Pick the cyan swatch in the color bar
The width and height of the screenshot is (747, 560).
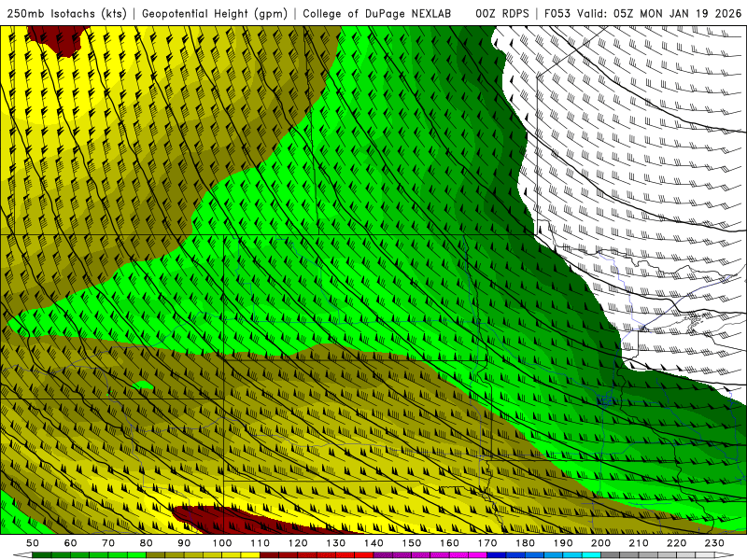(591, 555)
